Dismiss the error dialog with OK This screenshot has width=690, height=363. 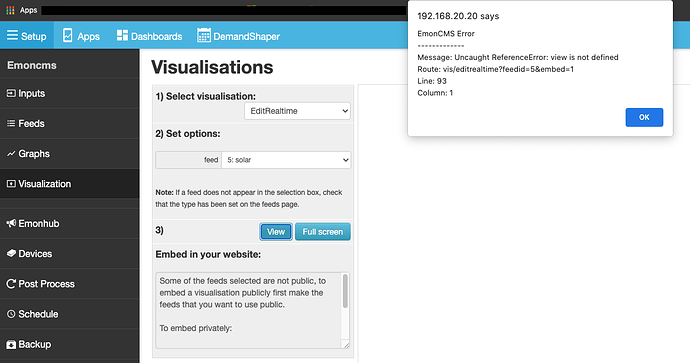coord(644,117)
